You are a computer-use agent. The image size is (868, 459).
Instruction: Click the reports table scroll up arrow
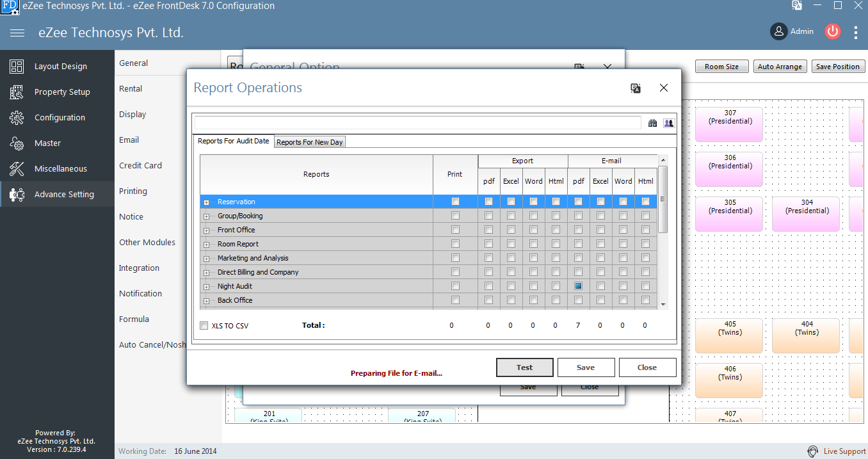663,160
